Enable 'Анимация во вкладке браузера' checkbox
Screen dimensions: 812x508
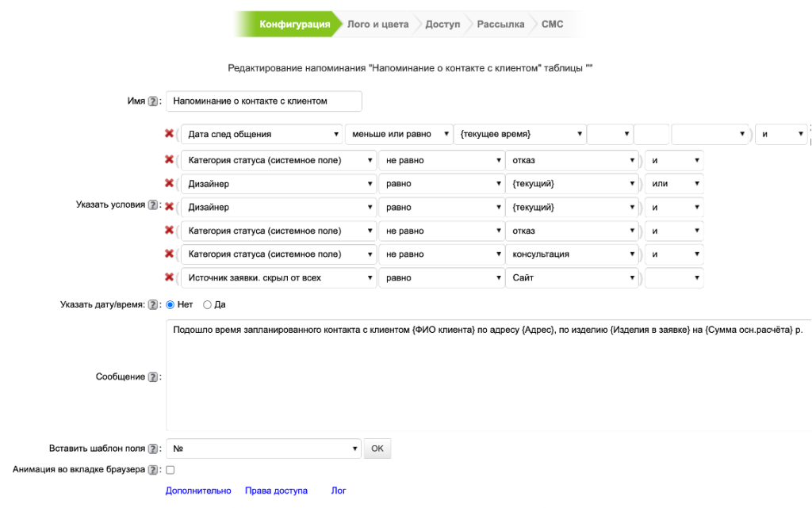pos(170,470)
